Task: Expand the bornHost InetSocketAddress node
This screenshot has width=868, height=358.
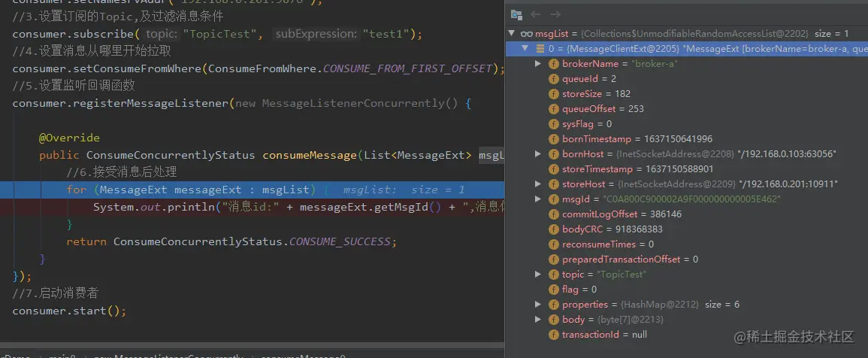Action: point(537,153)
